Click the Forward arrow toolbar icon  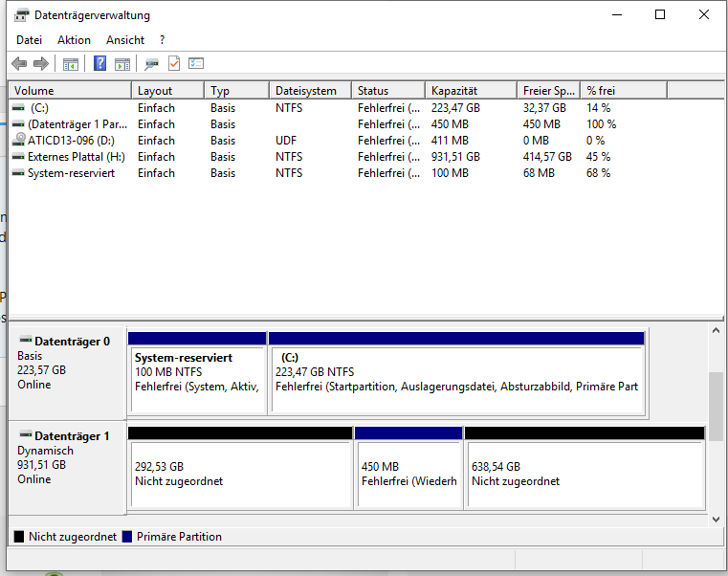[x=41, y=64]
